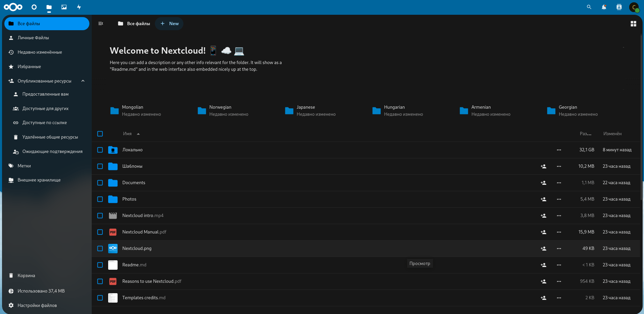Screen dimensions: 644x314
Task: Click the share icon for Readme.md
Action: (x=544, y=265)
